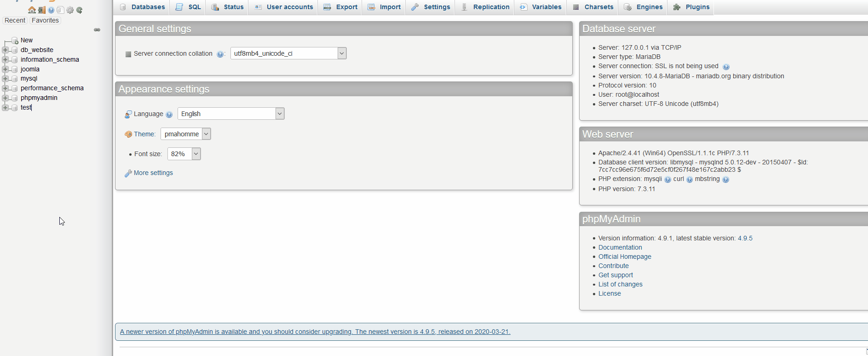Click help icon after mysqli extension

667,180
